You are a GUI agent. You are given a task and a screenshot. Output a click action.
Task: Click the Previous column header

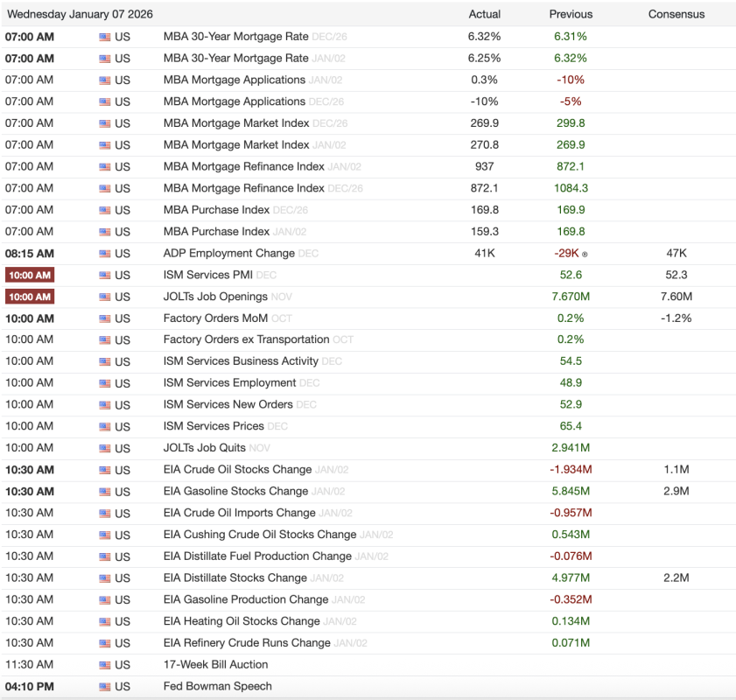[x=571, y=14]
